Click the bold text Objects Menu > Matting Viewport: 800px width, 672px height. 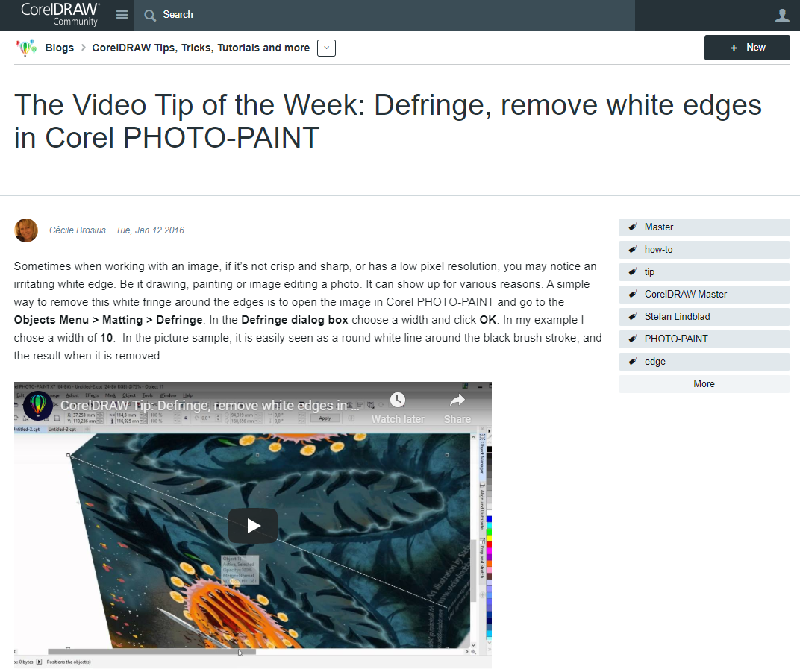click(x=78, y=320)
